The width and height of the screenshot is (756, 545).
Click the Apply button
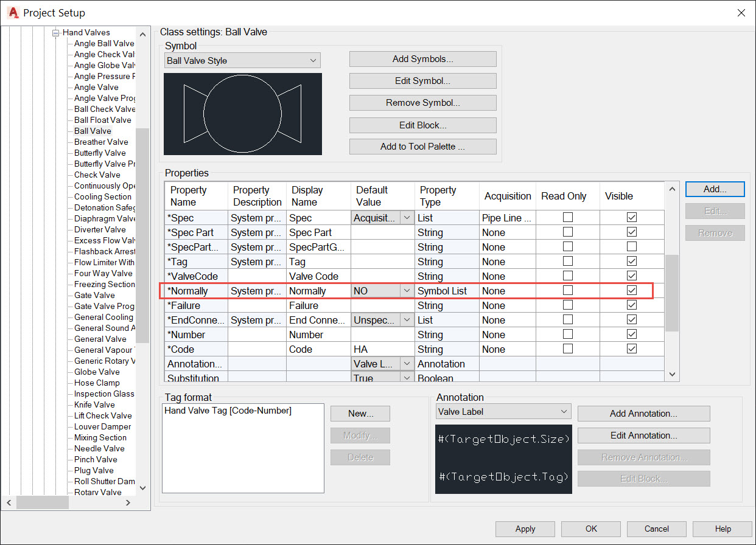coord(525,529)
